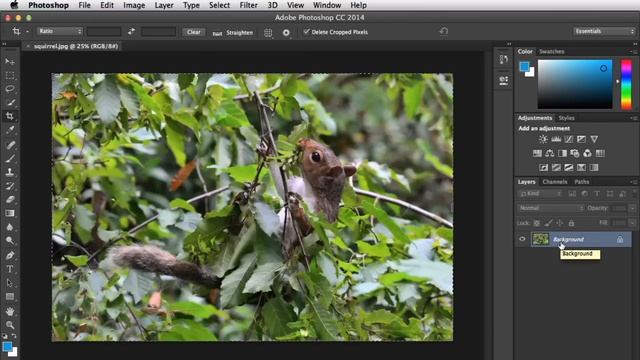This screenshot has width=640, height=360.
Task: Click the Straighten button
Action: 233,33
